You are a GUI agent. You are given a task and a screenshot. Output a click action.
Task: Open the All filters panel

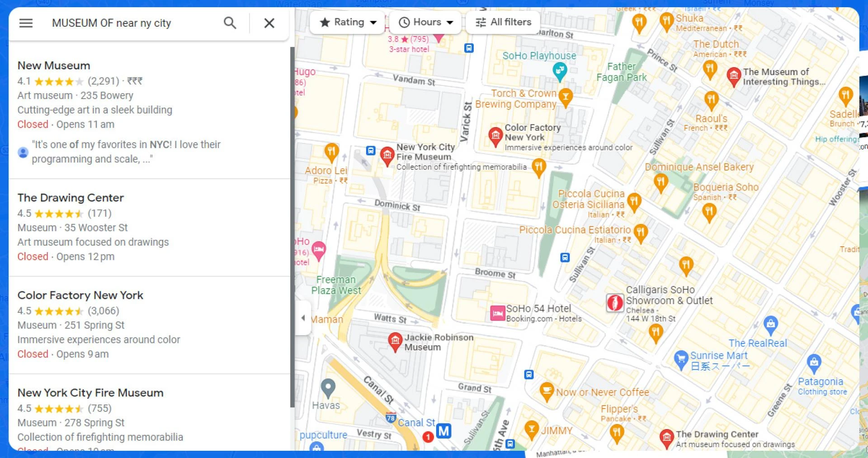pyautogui.click(x=503, y=22)
